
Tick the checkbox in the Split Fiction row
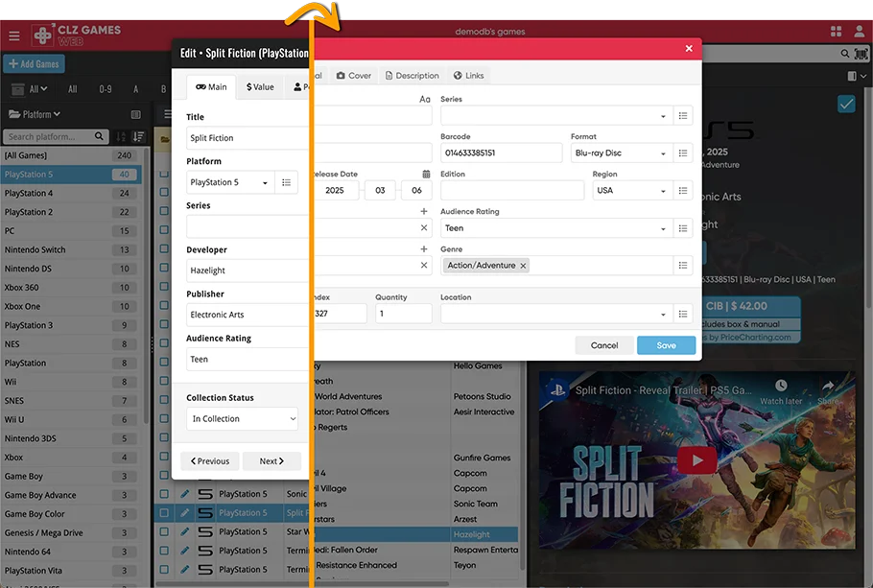point(164,513)
